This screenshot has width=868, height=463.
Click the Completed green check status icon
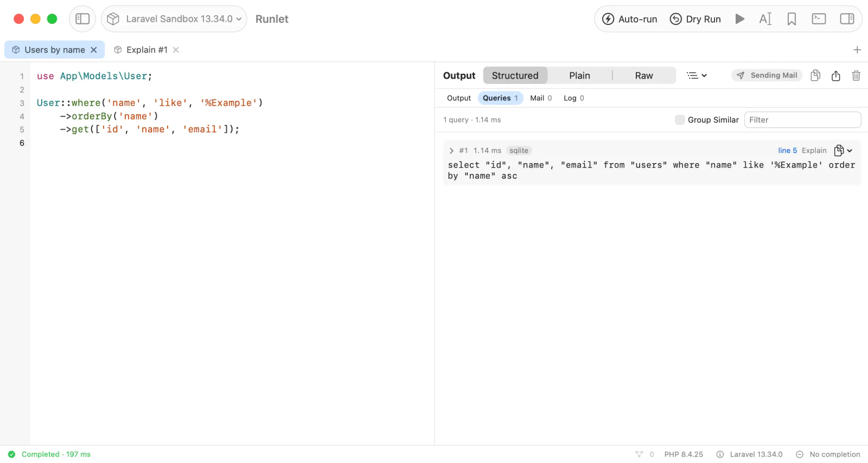point(11,454)
